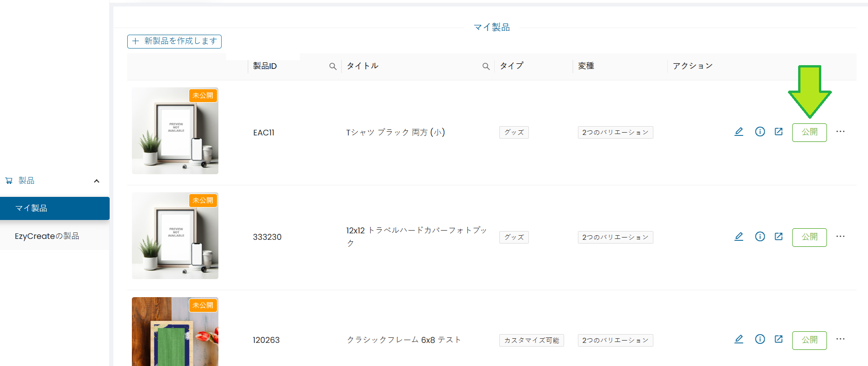868x366 pixels.
Task: Show info icon for product 333230
Action: (x=760, y=237)
